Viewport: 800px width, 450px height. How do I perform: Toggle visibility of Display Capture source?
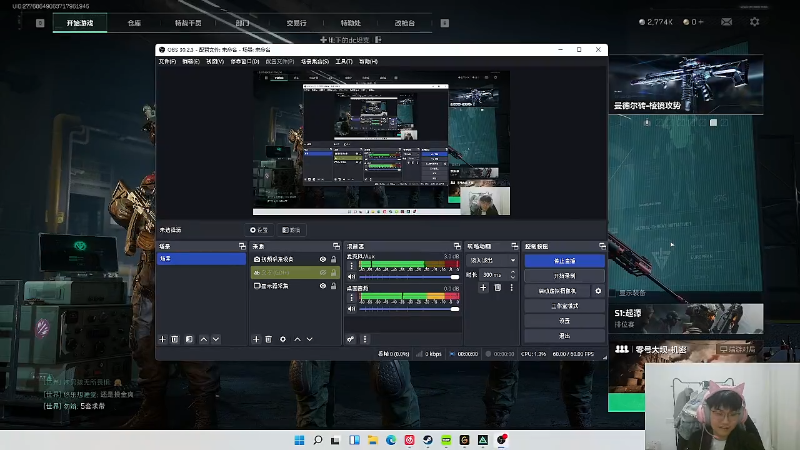323,286
